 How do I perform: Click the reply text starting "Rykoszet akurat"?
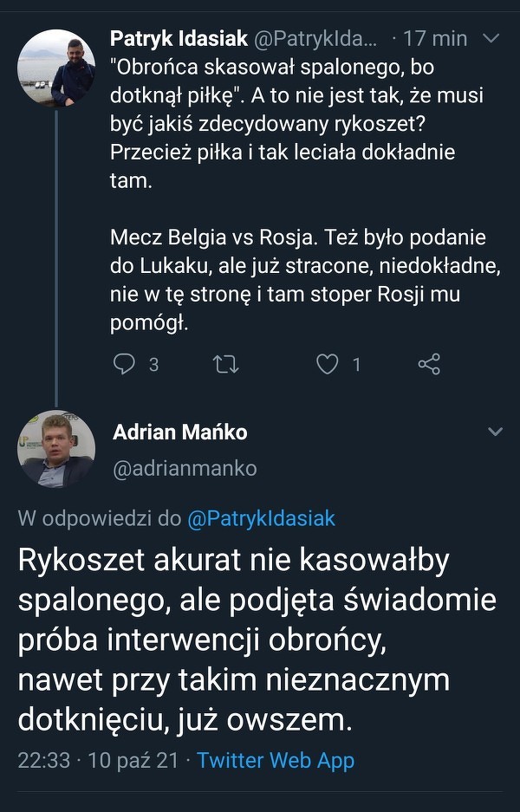click(x=257, y=639)
